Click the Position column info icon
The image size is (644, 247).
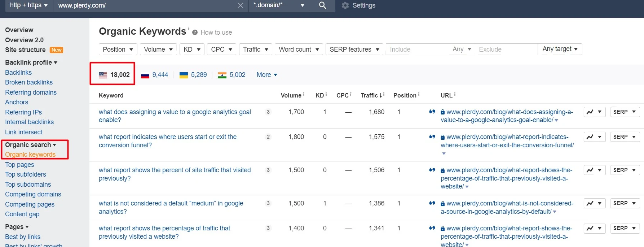pos(419,94)
